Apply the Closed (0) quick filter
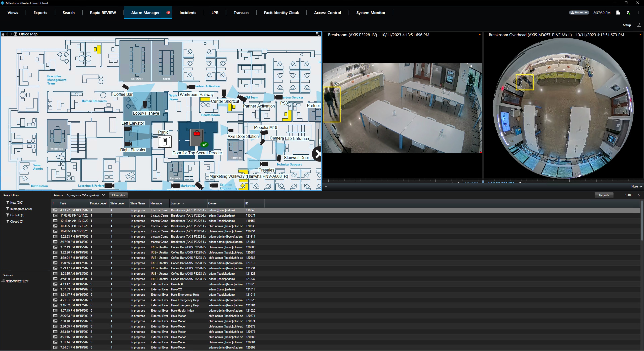This screenshot has height=351, width=644. coord(16,221)
